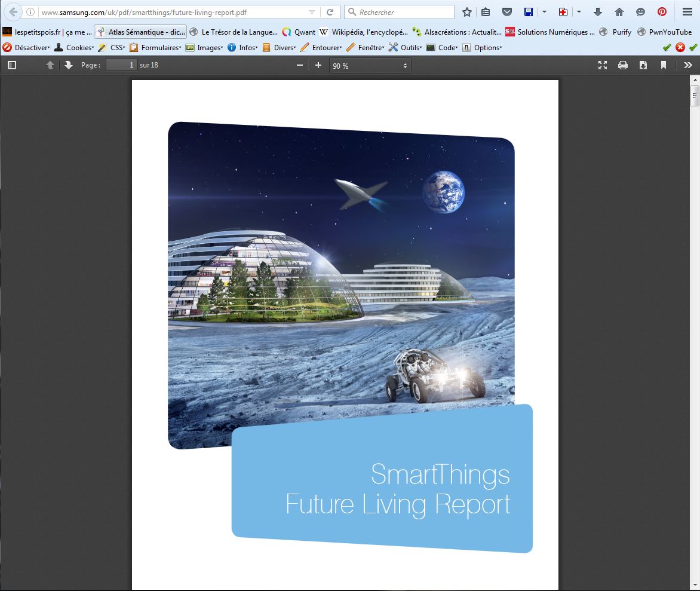Open the Infos developer menu
This screenshot has height=591, width=700.
(243, 47)
